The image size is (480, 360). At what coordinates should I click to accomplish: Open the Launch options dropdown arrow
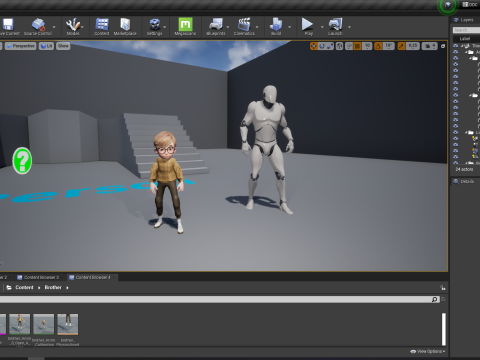coord(349,27)
